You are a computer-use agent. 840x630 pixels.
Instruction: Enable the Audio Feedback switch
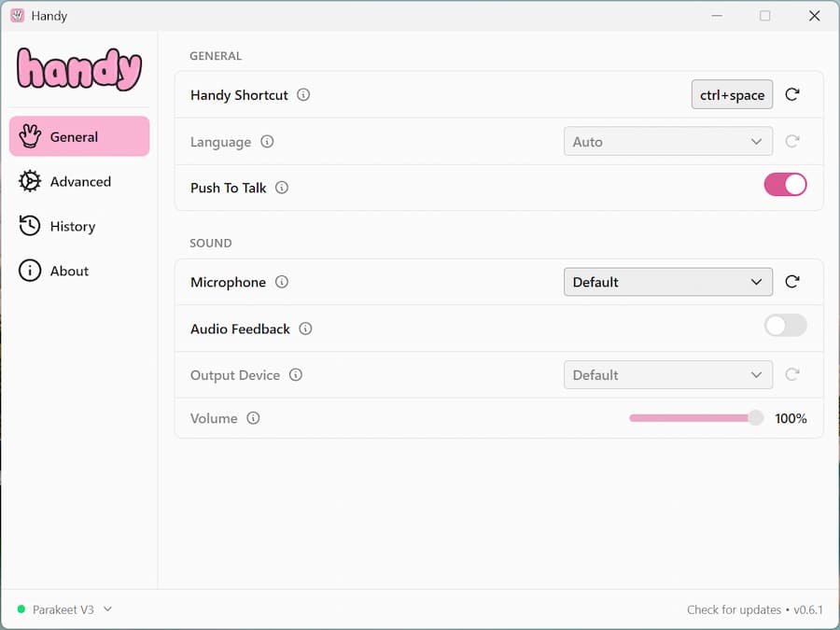point(785,326)
